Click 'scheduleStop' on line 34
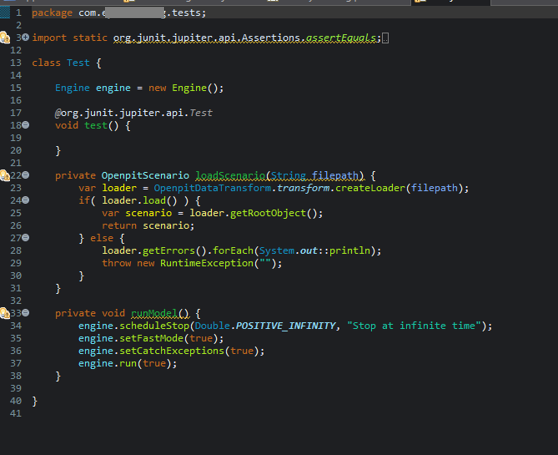 coord(154,326)
